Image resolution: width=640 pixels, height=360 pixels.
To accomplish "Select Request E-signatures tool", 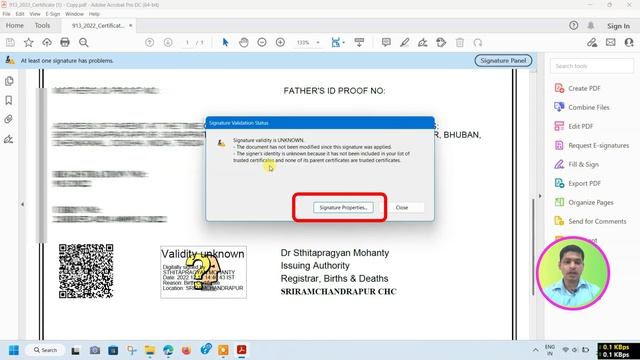I will pyautogui.click(x=591, y=145).
